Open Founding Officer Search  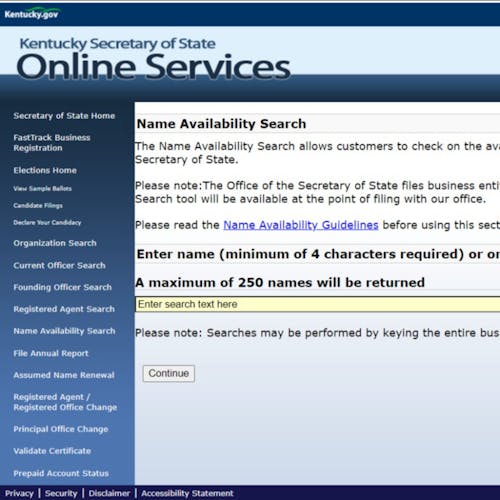coord(62,287)
